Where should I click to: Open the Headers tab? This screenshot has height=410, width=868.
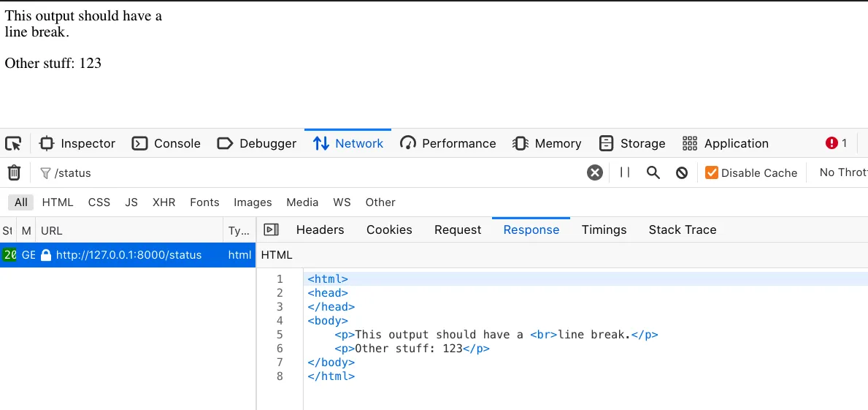(x=320, y=229)
